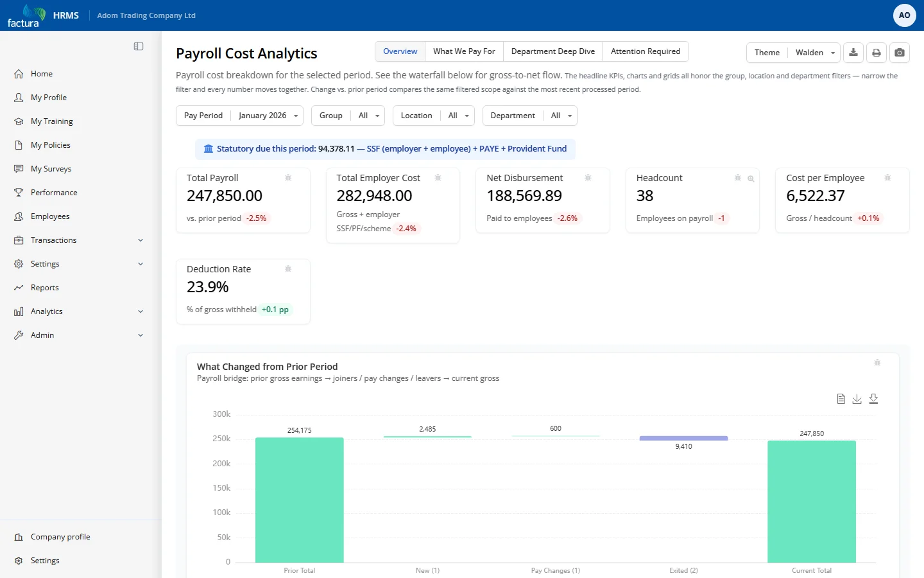Click the factura logo
Image resolution: width=924 pixels, height=578 pixels.
[x=26, y=15]
